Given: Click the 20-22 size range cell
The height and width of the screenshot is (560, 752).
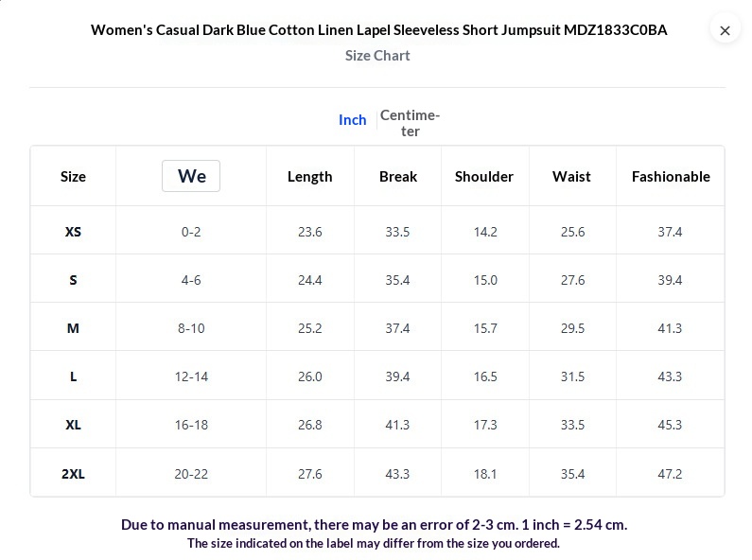Looking at the screenshot, I should [x=191, y=474].
